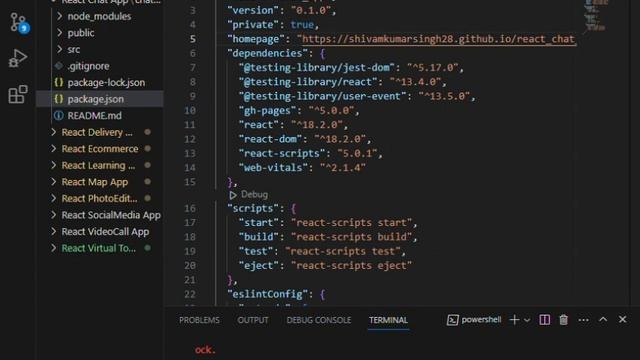Kill terminal with trash icon
This screenshot has height=360, width=640.
pos(564,320)
